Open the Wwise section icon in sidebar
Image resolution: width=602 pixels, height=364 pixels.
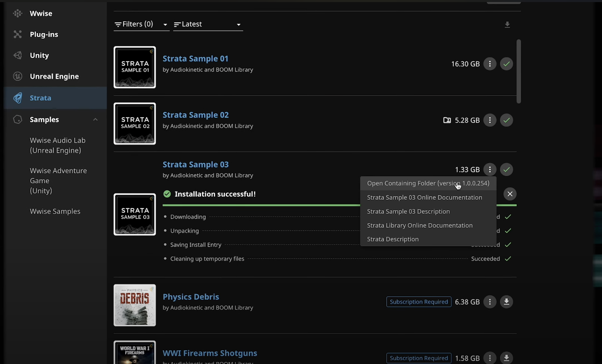pyautogui.click(x=18, y=13)
